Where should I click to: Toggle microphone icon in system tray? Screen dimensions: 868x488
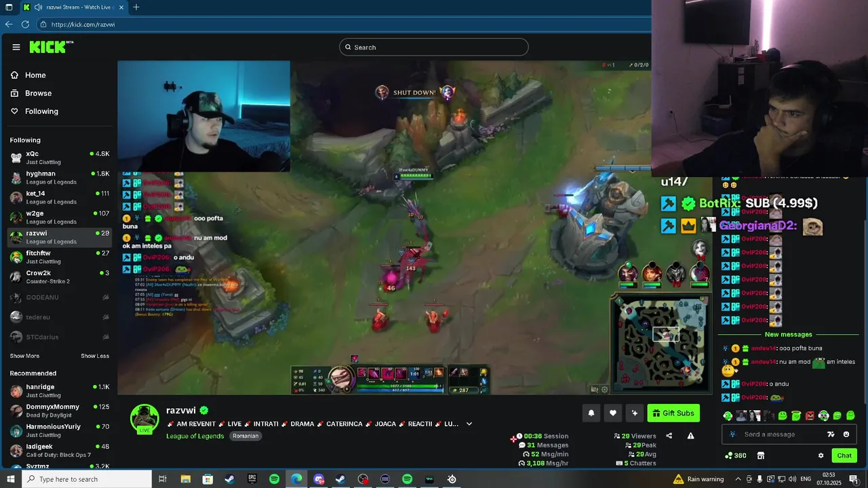click(x=759, y=479)
